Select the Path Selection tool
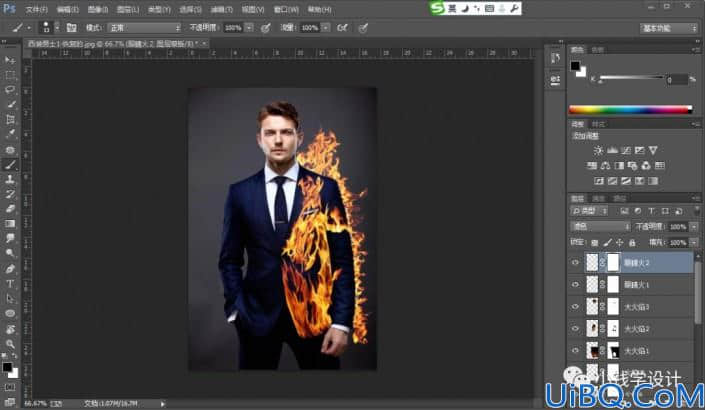This screenshot has width=705, height=410. click(x=10, y=299)
